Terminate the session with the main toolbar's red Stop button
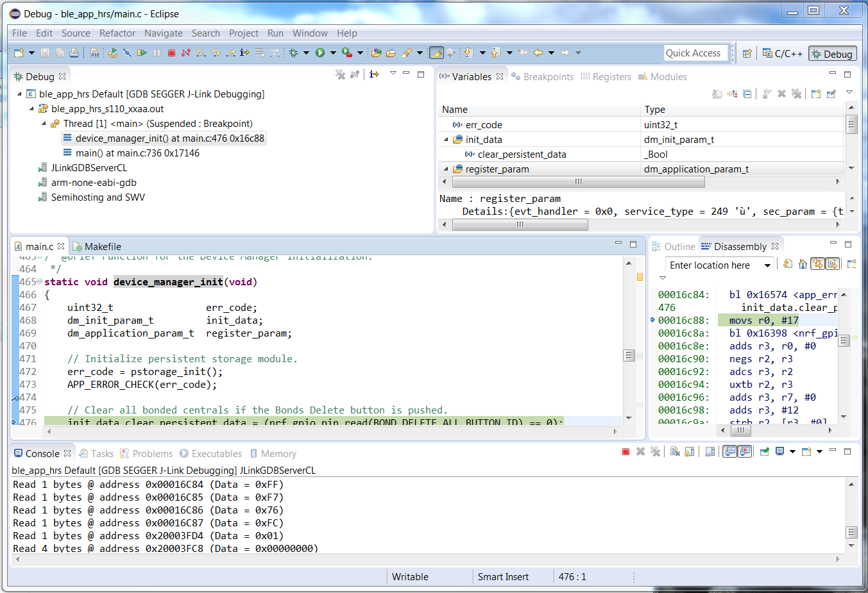This screenshot has width=868, height=593. (x=171, y=53)
